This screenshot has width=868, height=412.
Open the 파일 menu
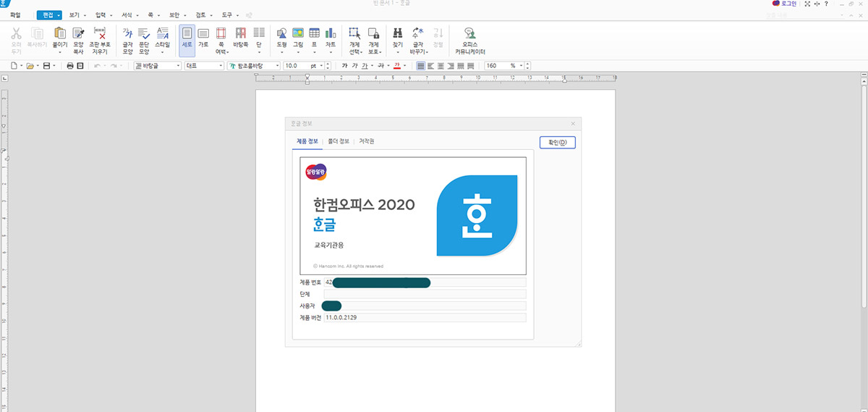coord(15,14)
